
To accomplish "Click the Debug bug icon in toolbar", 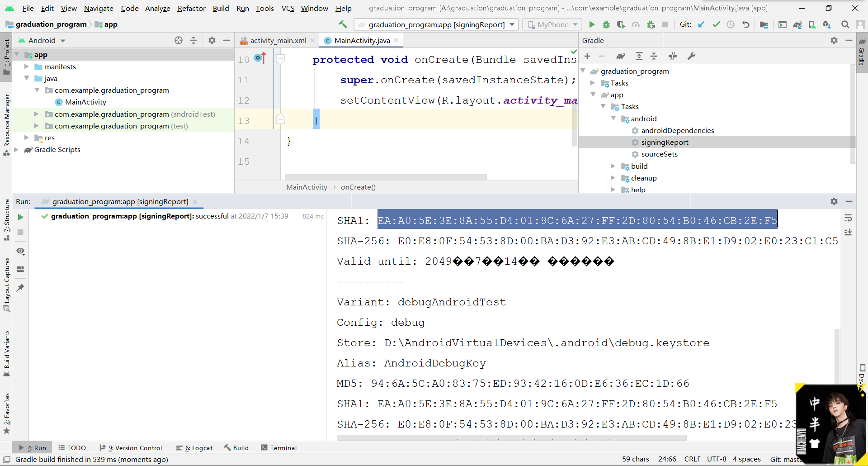I will click(x=606, y=24).
